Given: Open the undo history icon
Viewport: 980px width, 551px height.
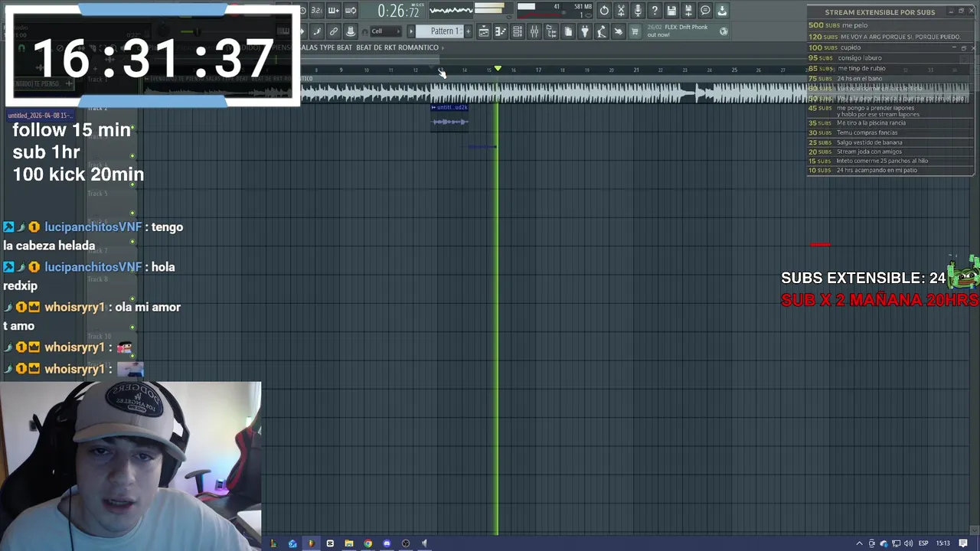Looking at the screenshot, I should pos(604,11).
